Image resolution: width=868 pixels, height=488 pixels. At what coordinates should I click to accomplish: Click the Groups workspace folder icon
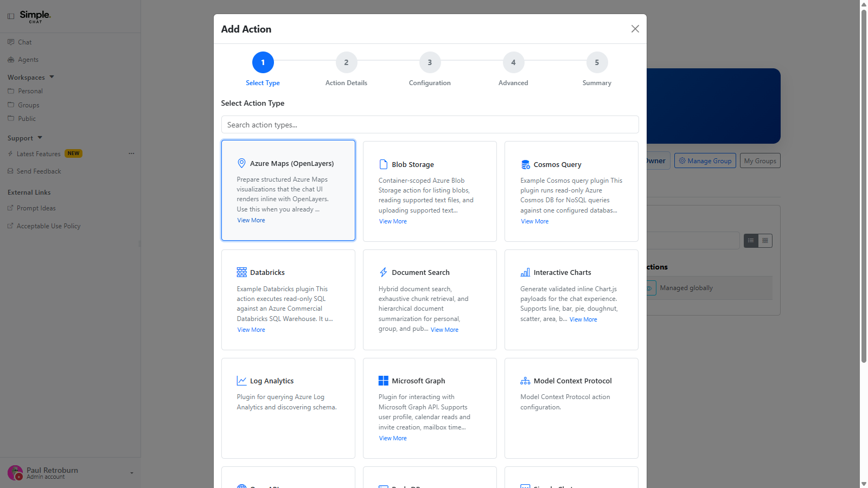(11, 105)
